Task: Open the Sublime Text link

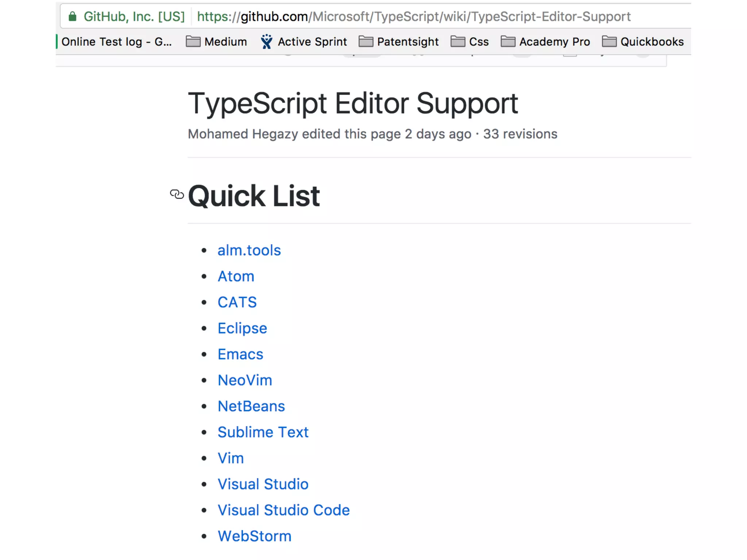Action: (x=263, y=432)
